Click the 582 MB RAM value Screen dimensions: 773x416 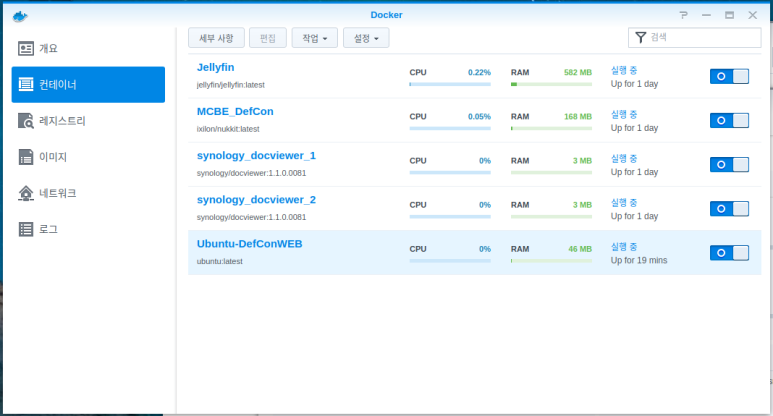pyautogui.click(x=578, y=72)
